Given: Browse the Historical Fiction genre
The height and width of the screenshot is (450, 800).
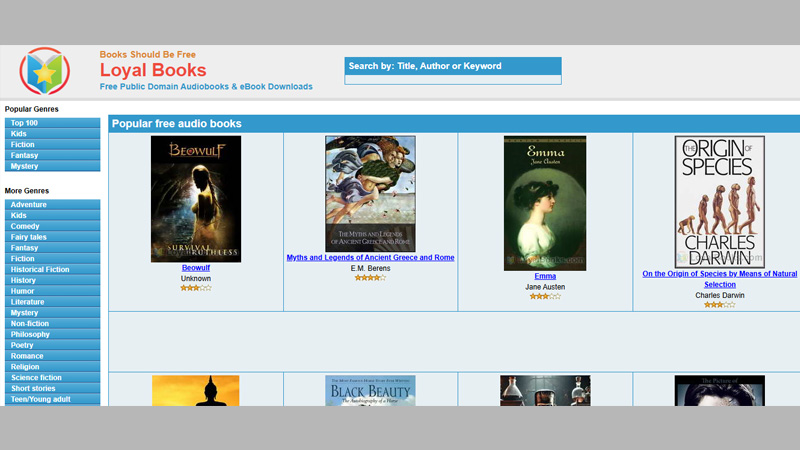Looking at the screenshot, I should [53, 269].
